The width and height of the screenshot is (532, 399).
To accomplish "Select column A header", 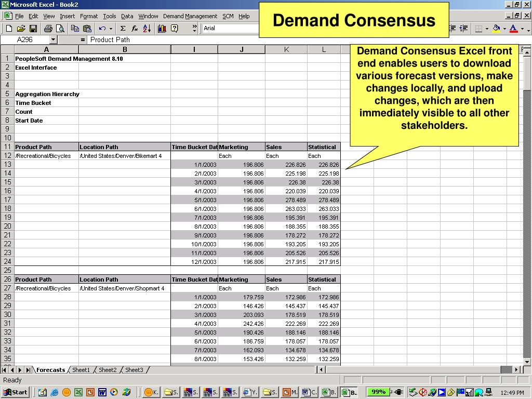I will (46, 49).
